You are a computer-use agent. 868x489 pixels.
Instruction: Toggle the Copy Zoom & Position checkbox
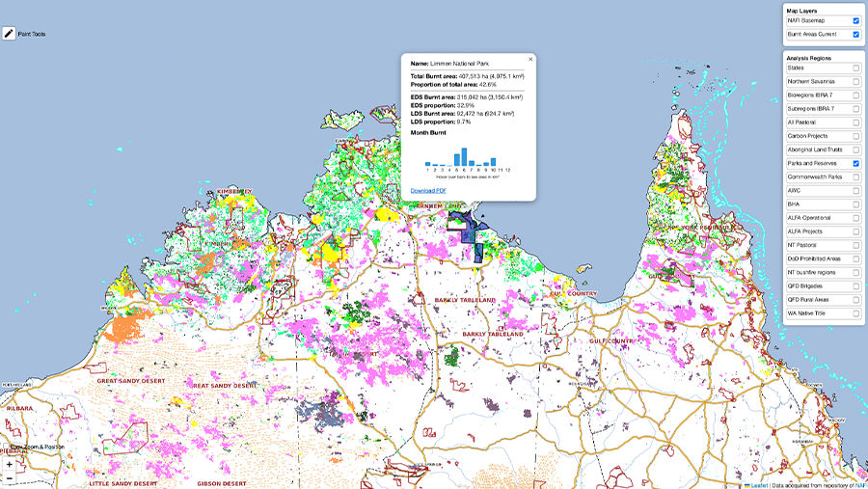(x=5, y=448)
